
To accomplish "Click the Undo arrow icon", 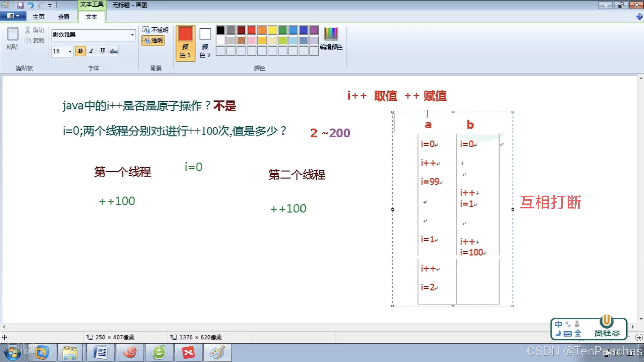I will (x=30, y=5).
